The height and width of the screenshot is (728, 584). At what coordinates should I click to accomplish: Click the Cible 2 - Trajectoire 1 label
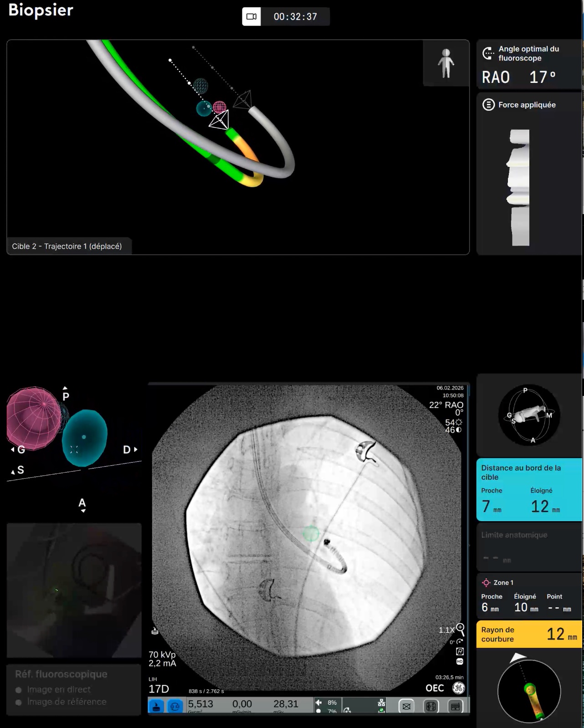[67, 246]
